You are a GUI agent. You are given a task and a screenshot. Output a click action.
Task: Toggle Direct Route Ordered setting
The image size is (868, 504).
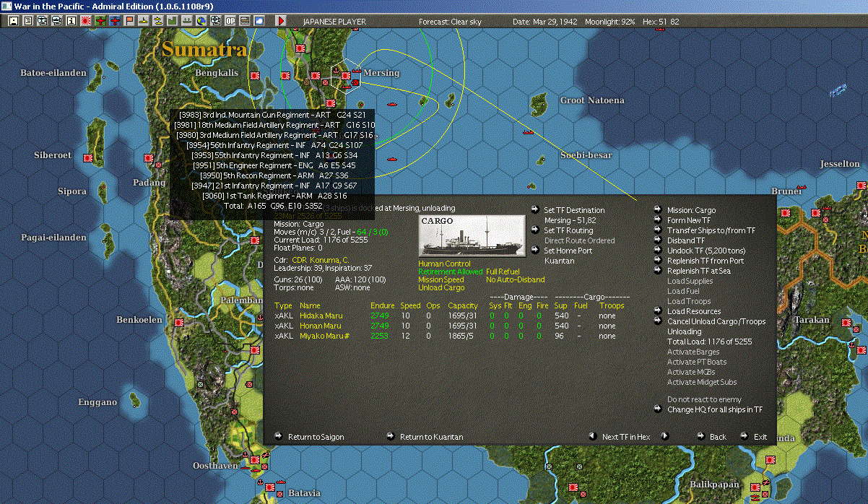point(580,240)
